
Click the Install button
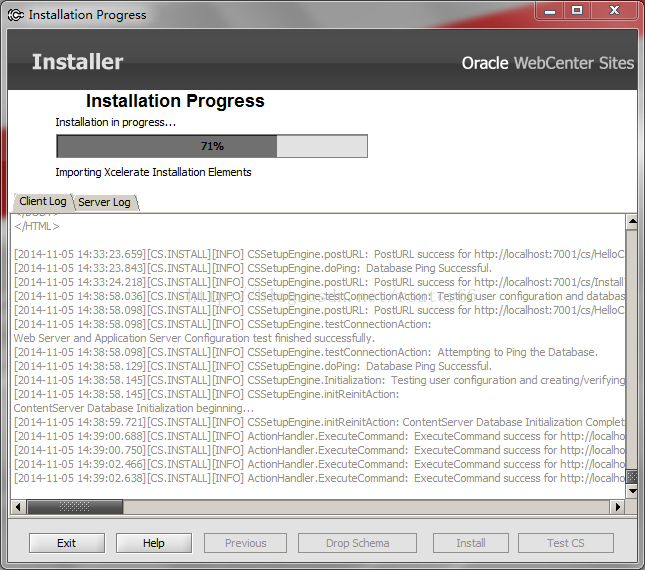pyautogui.click(x=471, y=543)
